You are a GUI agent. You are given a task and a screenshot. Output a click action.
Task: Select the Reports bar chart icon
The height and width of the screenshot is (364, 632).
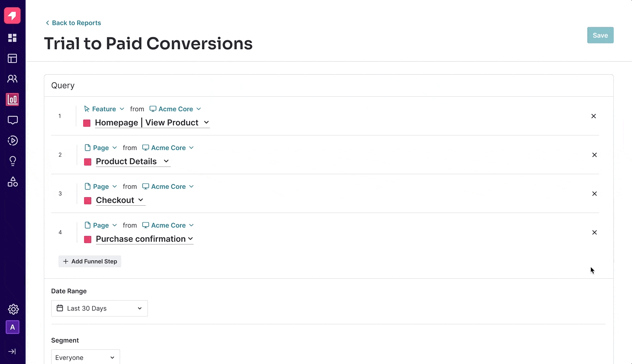click(x=12, y=99)
